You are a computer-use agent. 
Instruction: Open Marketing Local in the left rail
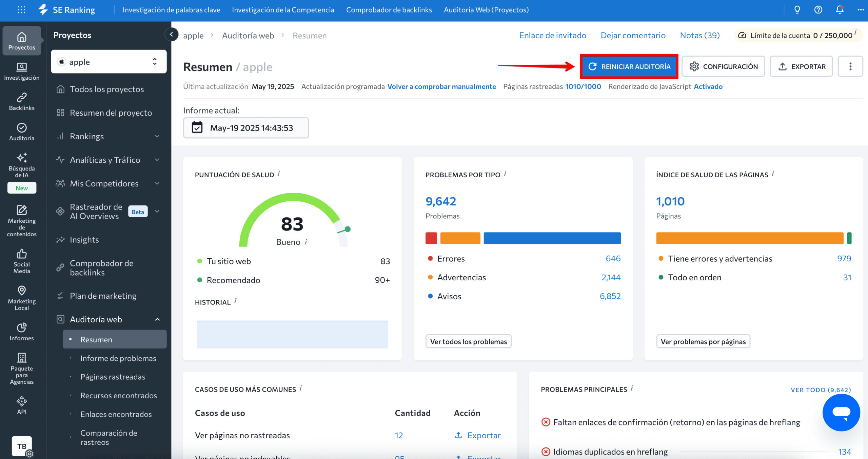point(22,298)
